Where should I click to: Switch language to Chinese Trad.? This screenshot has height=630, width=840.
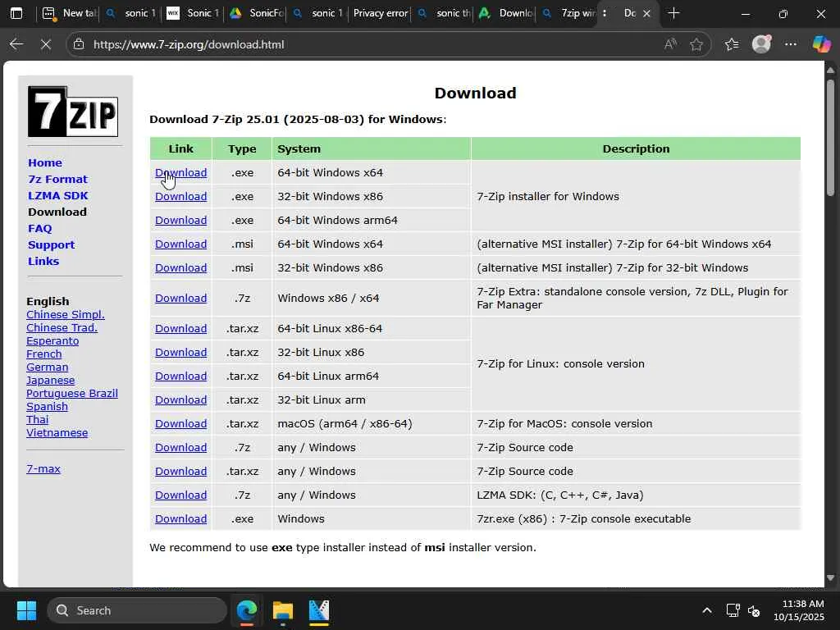[x=62, y=327]
